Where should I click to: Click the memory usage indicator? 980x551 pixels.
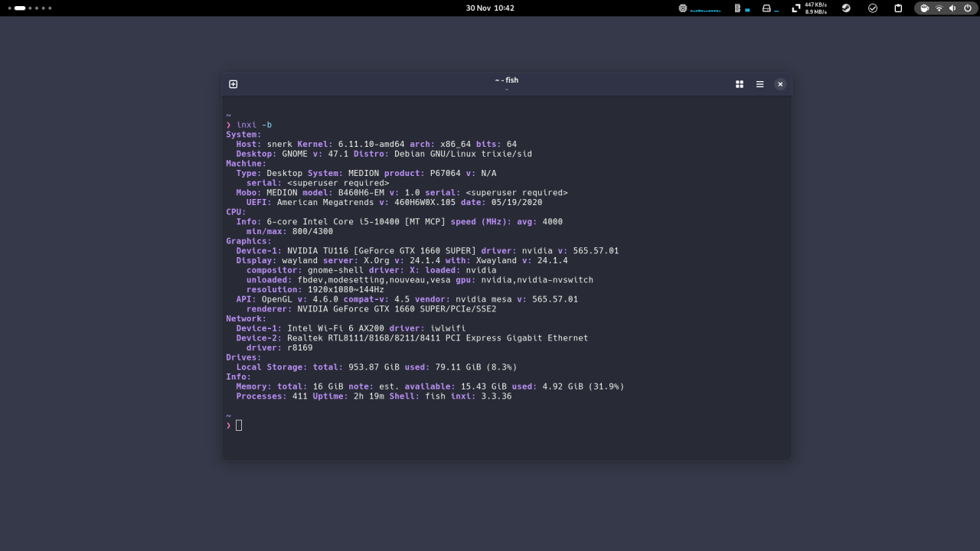coord(737,8)
